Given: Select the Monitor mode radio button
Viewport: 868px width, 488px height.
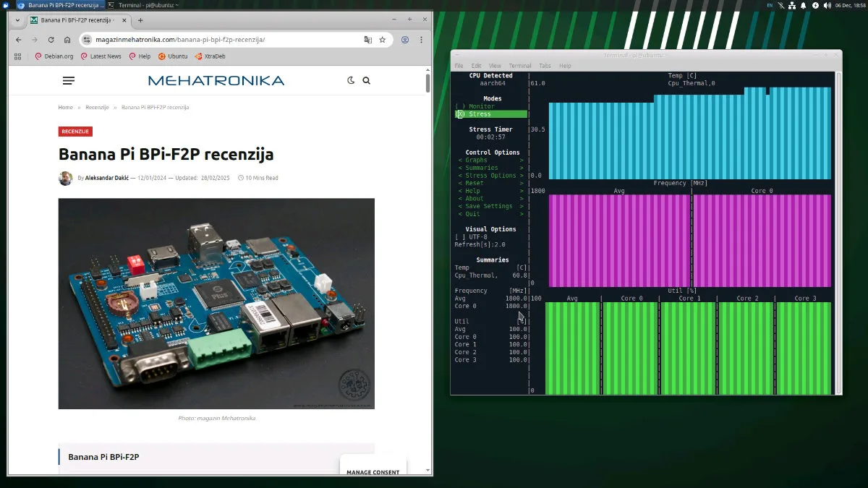Looking at the screenshot, I should pyautogui.click(x=460, y=106).
